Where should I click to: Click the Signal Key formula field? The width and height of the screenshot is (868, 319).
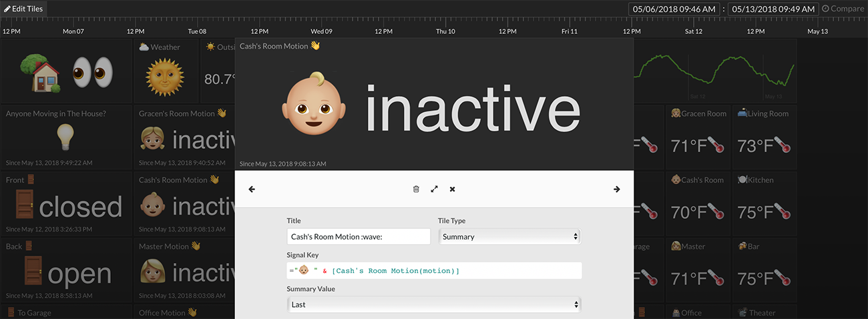pyautogui.click(x=434, y=270)
